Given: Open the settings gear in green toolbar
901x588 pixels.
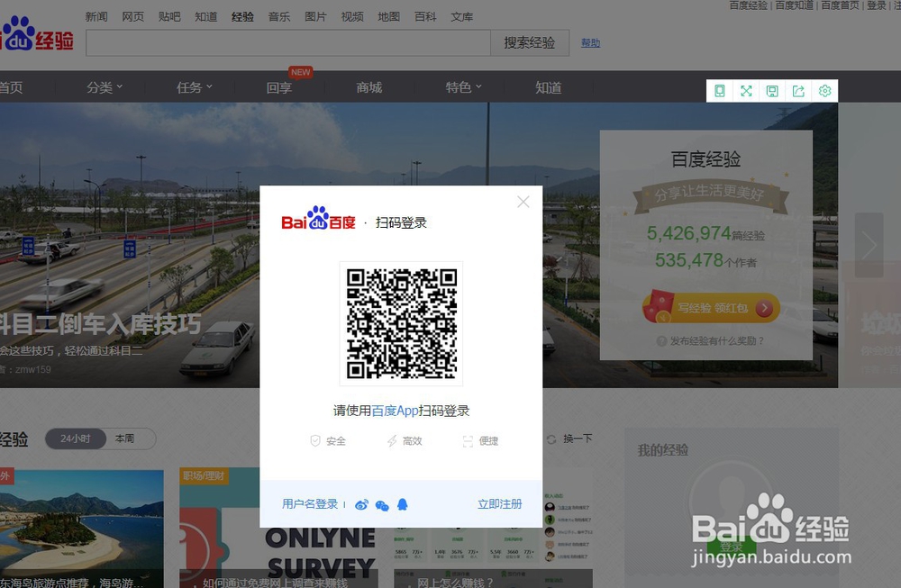Looking at the screenshot, I should [x=825, y=91].
